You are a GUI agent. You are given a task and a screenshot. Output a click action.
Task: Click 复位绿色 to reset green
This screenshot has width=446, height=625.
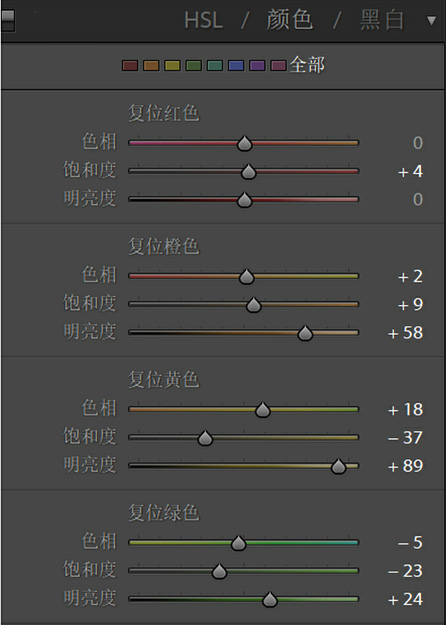pos(163,513)
